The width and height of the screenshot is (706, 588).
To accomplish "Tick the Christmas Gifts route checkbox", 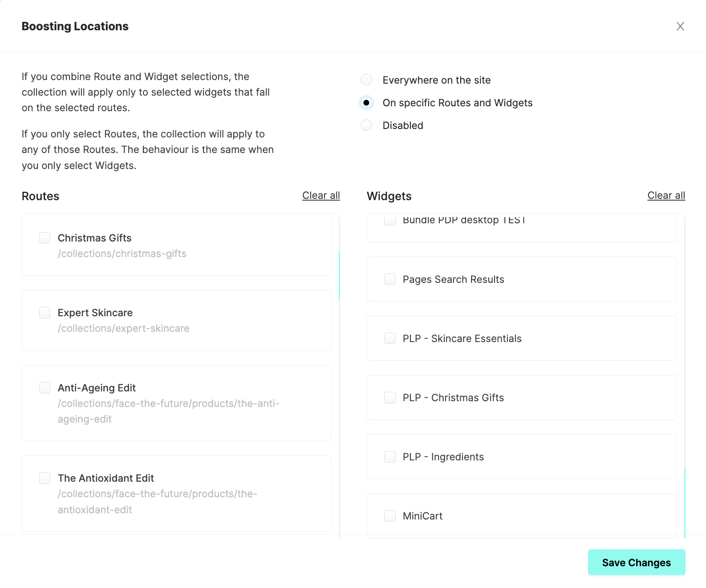I will 45,238.
